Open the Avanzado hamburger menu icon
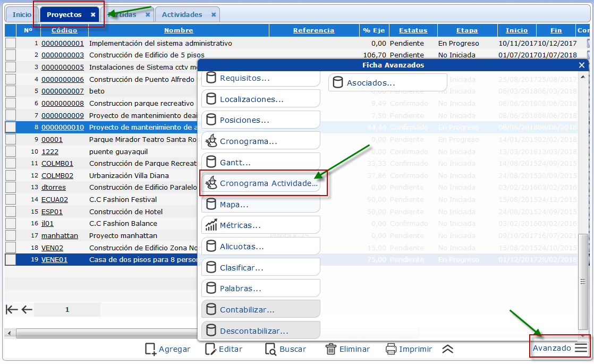Image resolution: width=594 pixels, height=364 pixels. tap(581, 348)
